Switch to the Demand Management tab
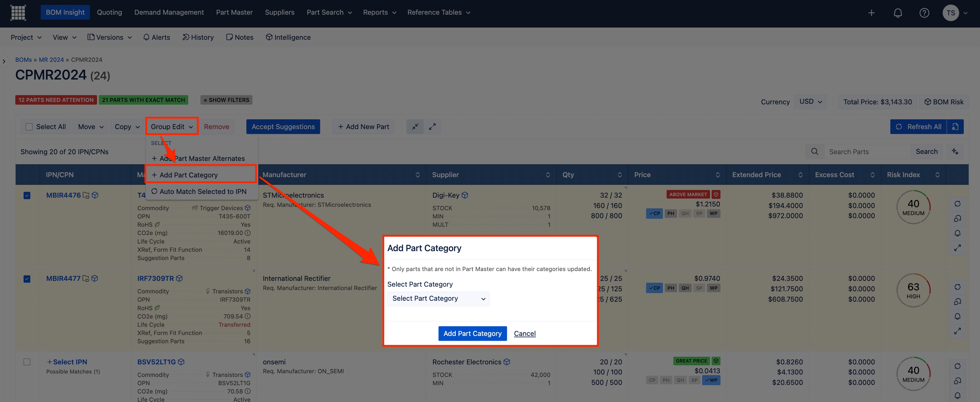Viewport: 980px width, 402px height. click(169, 13)
